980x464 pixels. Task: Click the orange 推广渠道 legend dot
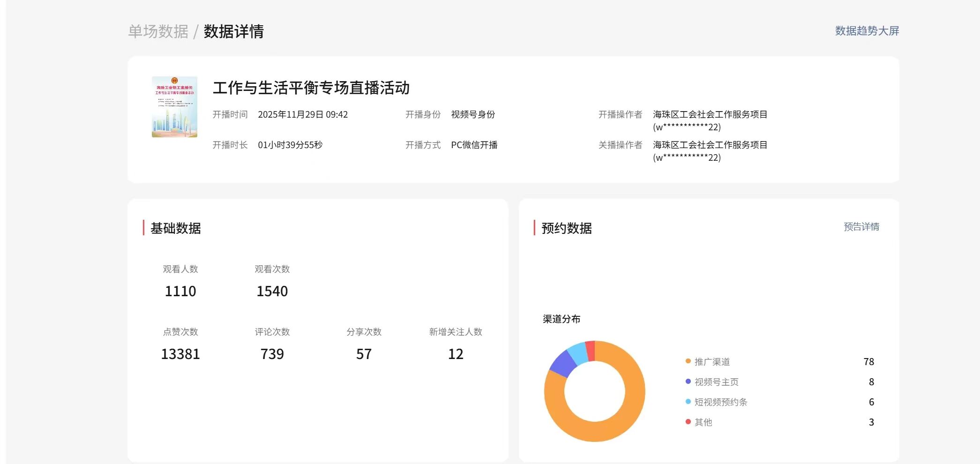688,361
